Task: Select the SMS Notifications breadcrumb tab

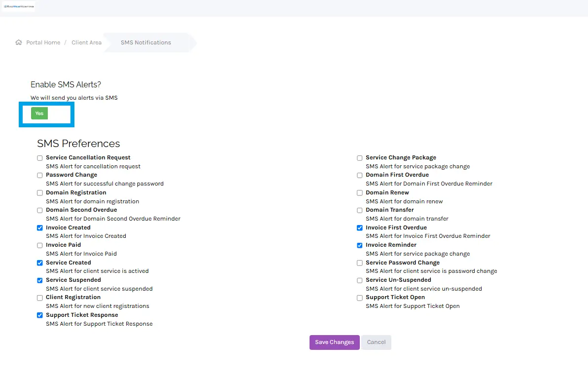Action: [x=146, y=43]
